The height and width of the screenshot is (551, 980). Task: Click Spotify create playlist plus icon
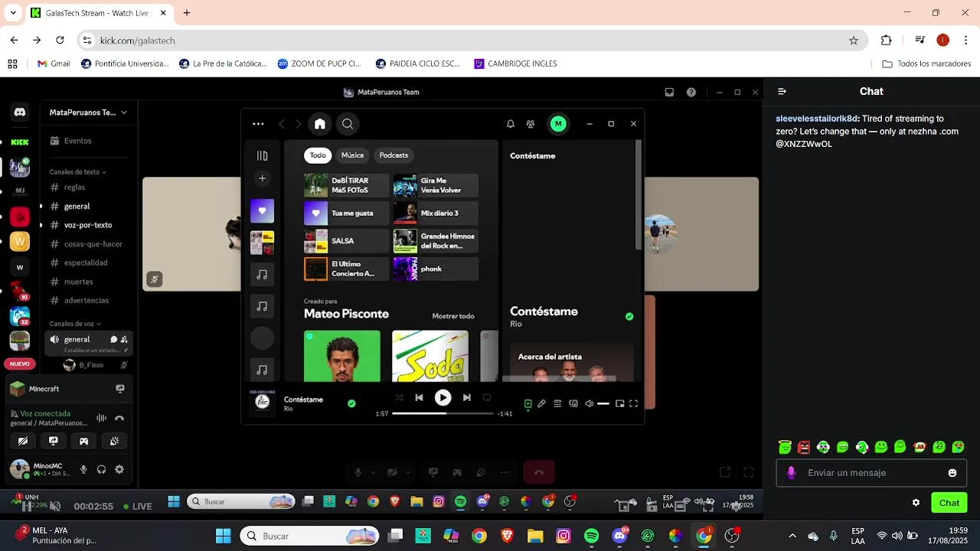click(262, 178)
